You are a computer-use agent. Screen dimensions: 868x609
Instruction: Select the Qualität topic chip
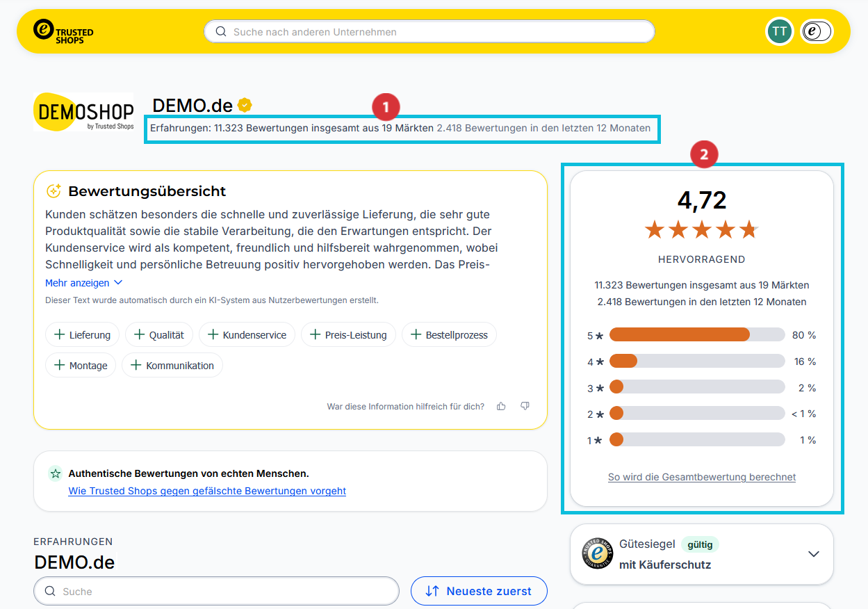pyautogui.click(x=159, y=334)
